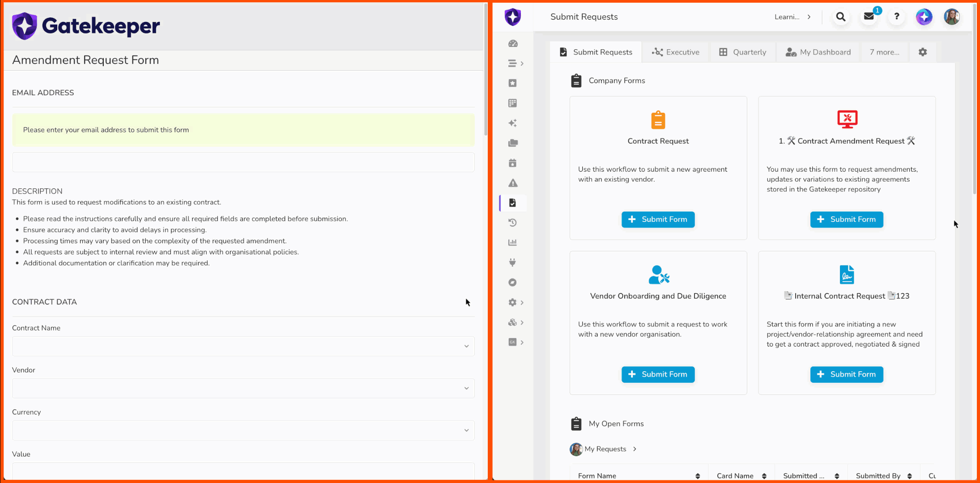980x483 pixels.
Task: Click the plug integrations icon in sidebar
Action: pyautogui.click(x=513, y=263)
